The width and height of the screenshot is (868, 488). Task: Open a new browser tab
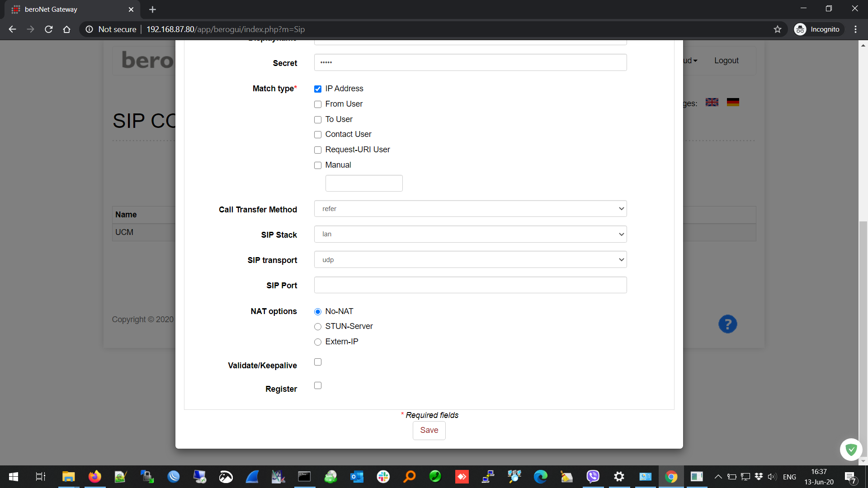click(x=152, y=9)
